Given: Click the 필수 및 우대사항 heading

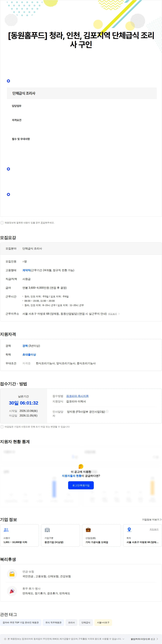Looking at the screenshot, I should (x=21, y=139).
